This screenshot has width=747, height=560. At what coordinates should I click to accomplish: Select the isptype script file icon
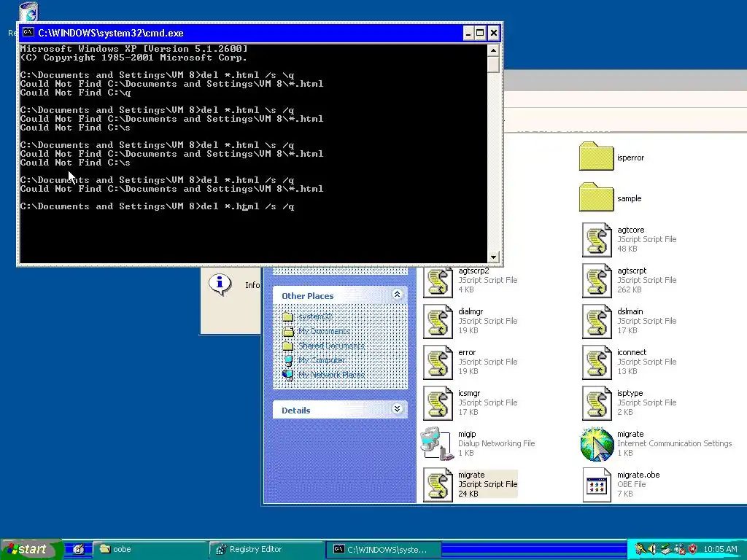(x=597, y=403)
